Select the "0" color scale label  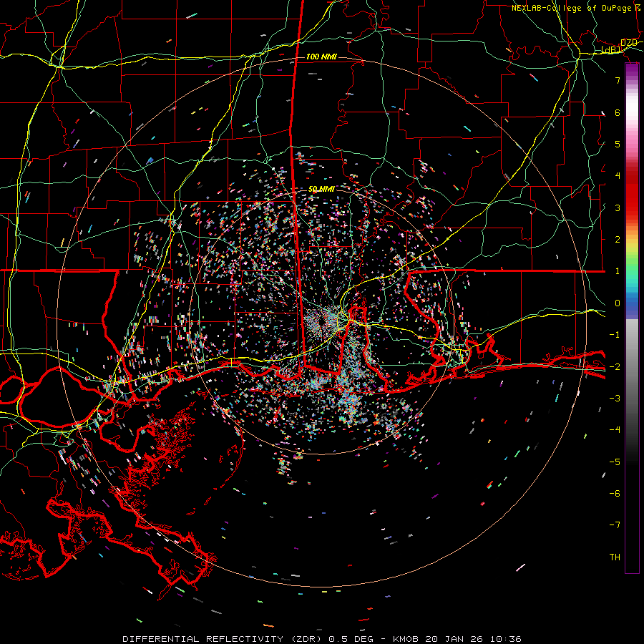618,303
